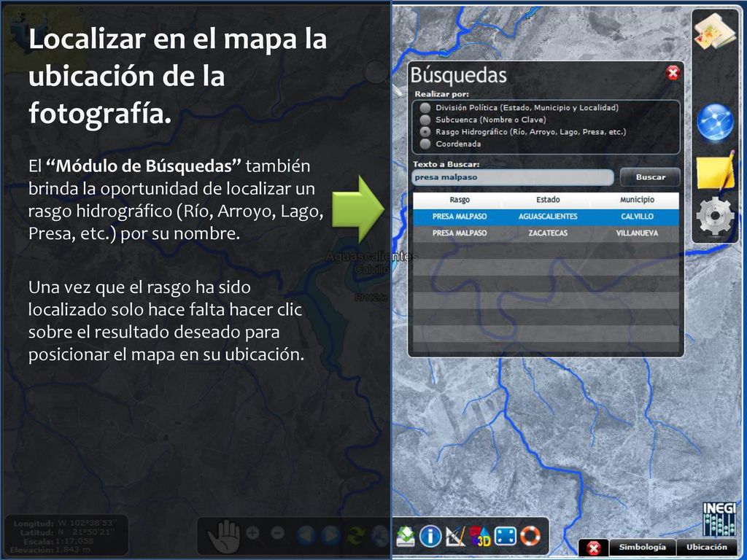Screen dimensions: 747x560
Task: Click the dimmed zoom in plus icon
Action: coord(253,533)
